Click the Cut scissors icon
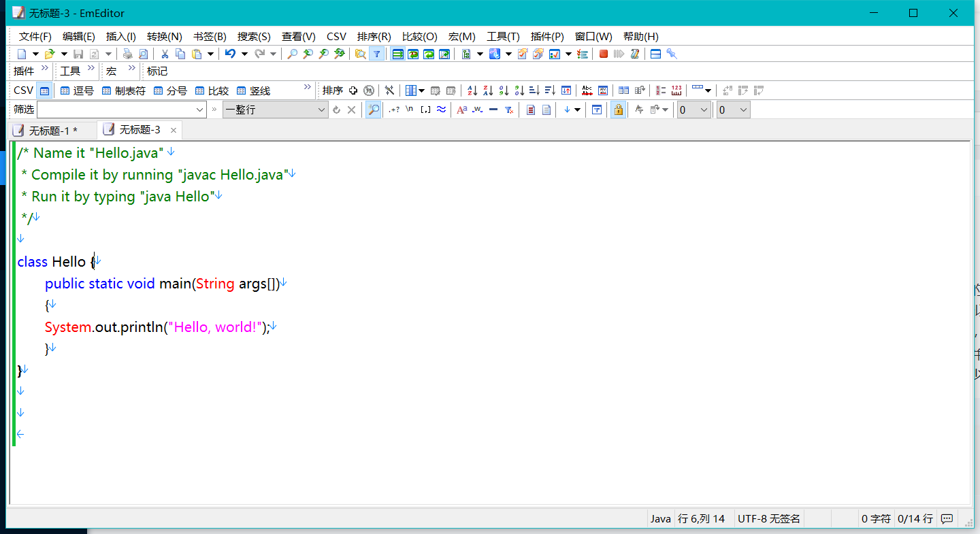The height and width of the screenshot is (534, 980). coord(165,54)
